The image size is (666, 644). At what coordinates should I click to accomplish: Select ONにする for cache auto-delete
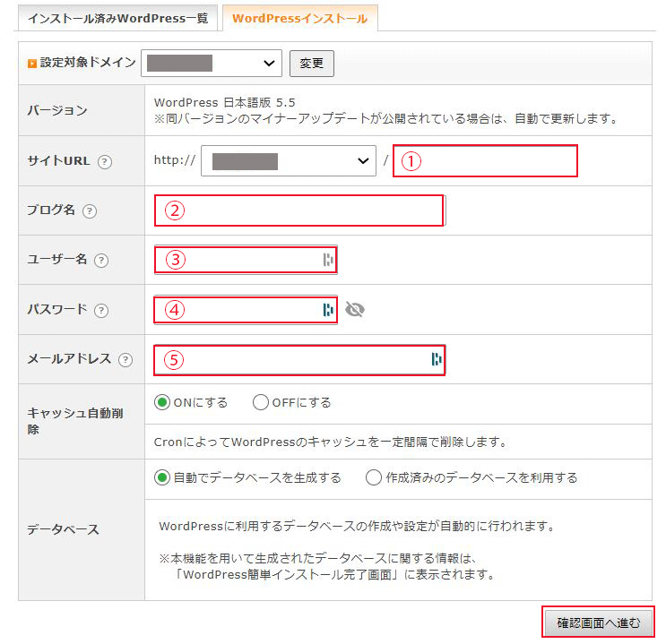click(x=162, y=403)
